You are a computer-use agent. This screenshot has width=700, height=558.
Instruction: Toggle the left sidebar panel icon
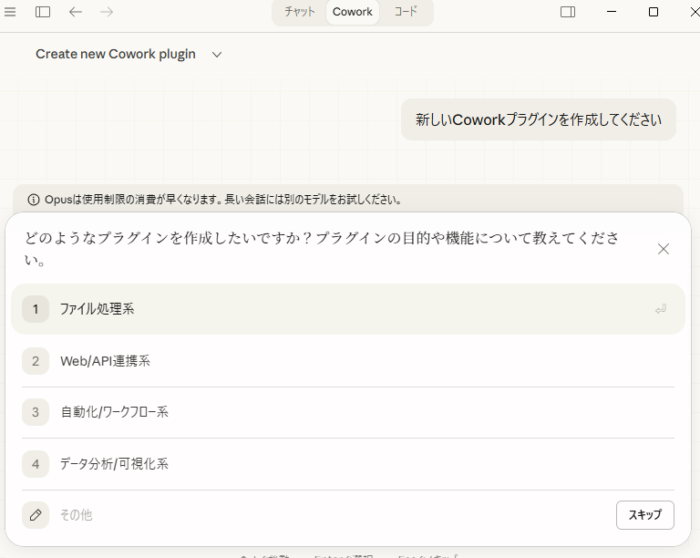click(43, 12)
